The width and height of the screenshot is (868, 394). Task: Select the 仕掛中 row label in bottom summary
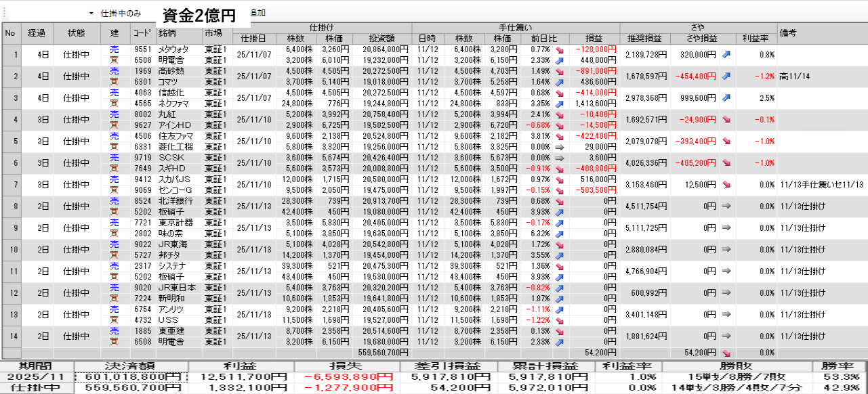pyautogui.click(x=37, y=389)
